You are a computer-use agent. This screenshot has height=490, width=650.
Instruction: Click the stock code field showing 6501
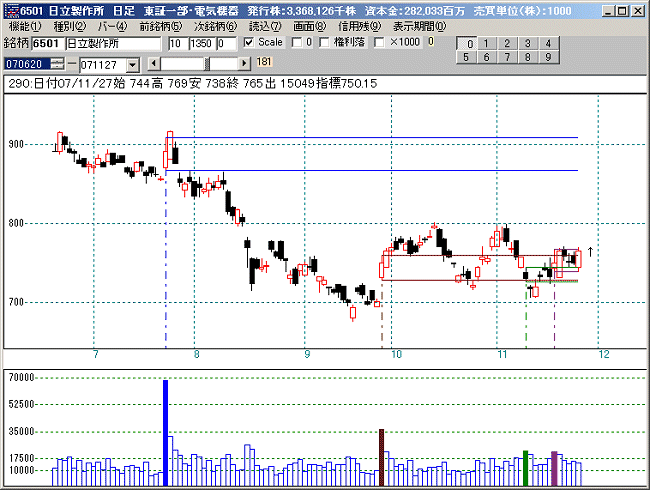coord(46,45)
